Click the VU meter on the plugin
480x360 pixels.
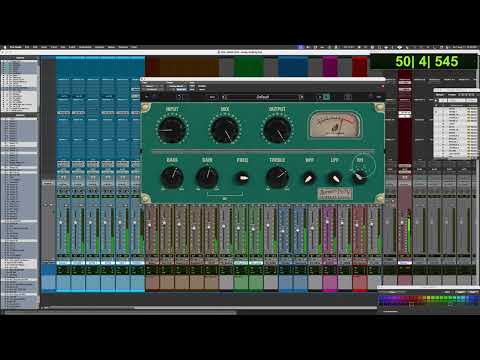pos(334,124)
